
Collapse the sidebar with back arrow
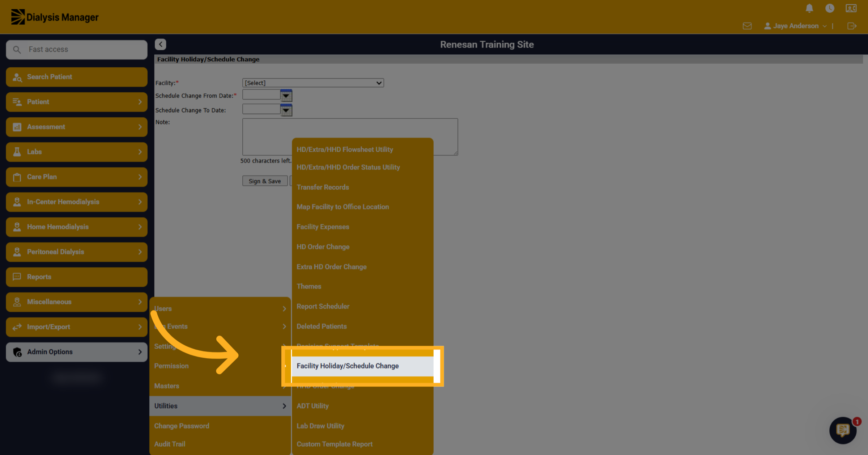coord(161,44)
